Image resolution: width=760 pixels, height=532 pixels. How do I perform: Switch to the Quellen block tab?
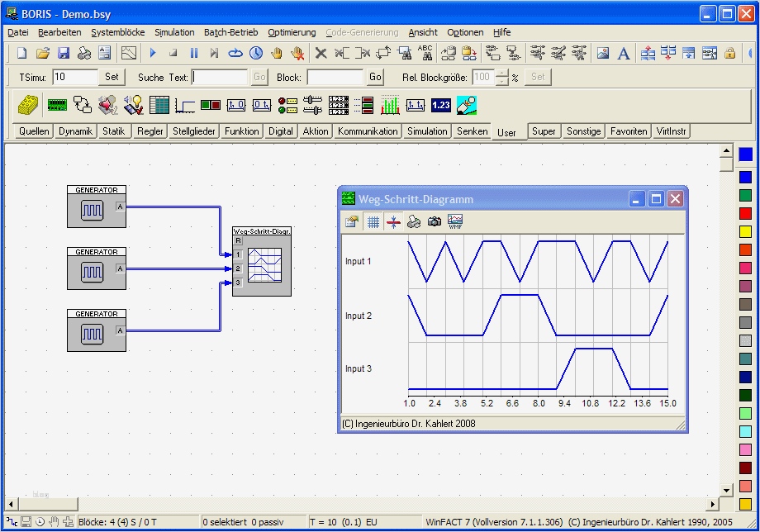(34, 131)
